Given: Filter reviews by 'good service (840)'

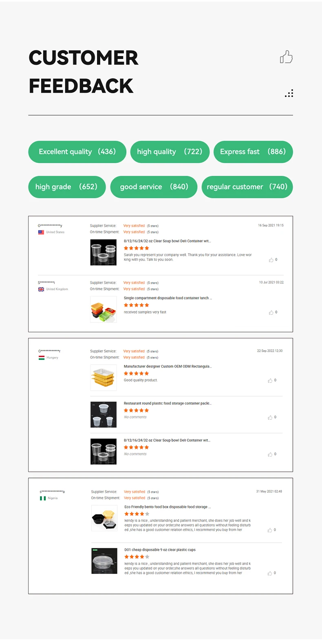Looking at the screenshot, I should pos(154,187).
